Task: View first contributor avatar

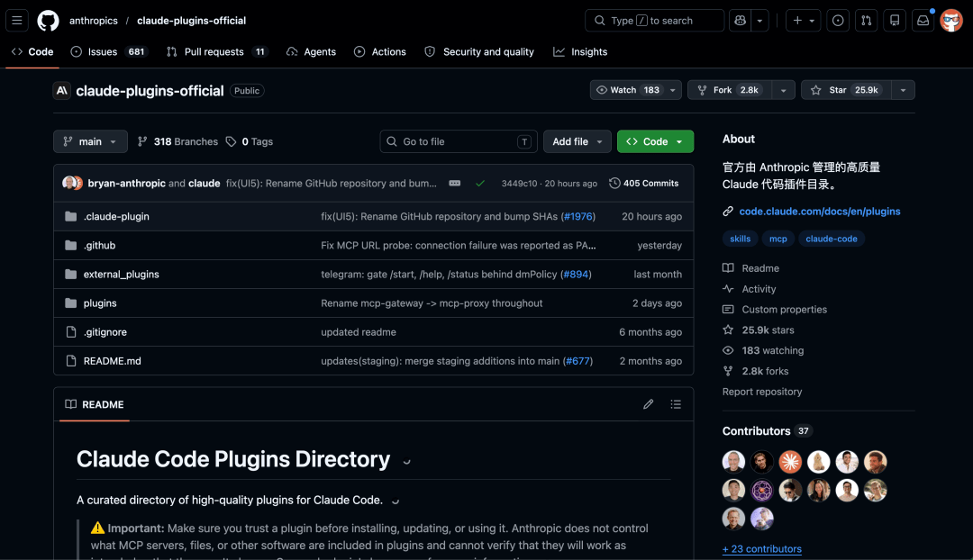Action: [733, 461]
